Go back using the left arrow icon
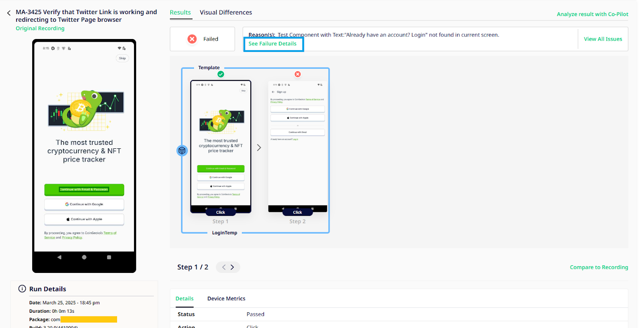This screenshot has height=328, width=644. [x=9, y=13]
